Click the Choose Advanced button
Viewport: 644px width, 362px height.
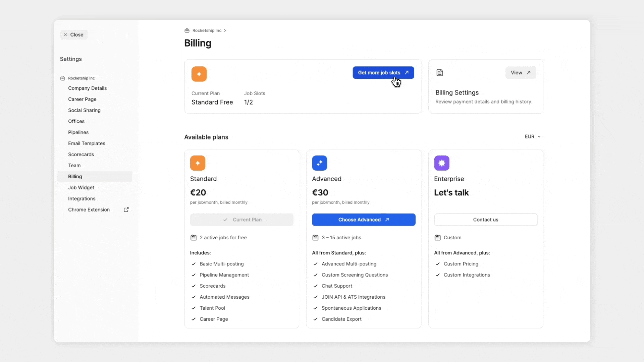pyautogui.click(x=363, y=220)
